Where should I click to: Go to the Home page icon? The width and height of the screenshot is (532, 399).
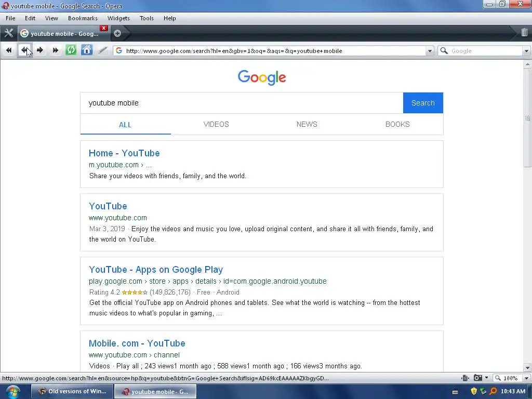pos(87,50)
